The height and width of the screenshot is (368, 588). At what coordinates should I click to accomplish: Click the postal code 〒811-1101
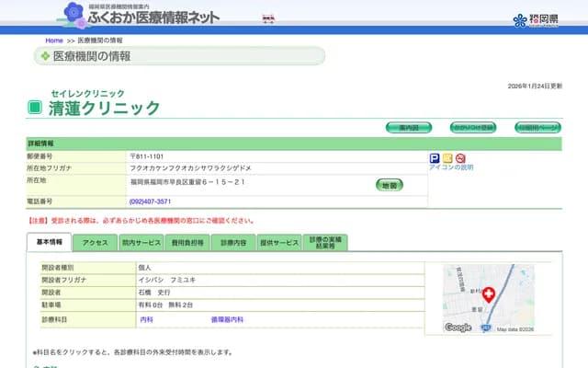point(147,156)
